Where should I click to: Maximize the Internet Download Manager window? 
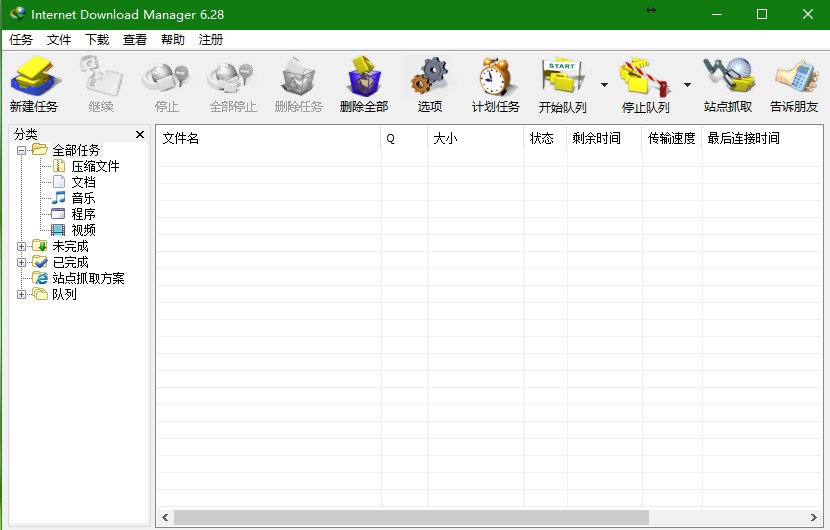(x=762, y=14)
